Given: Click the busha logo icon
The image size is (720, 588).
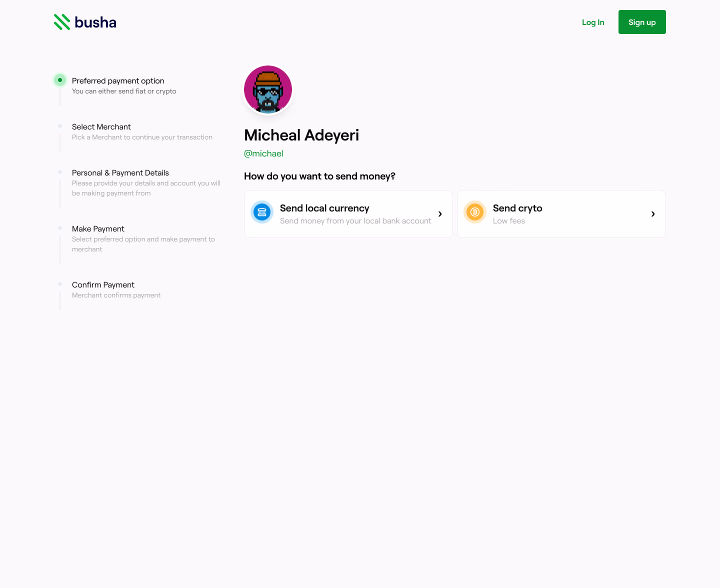Looking at the screenshot, I should click(62, 22).
